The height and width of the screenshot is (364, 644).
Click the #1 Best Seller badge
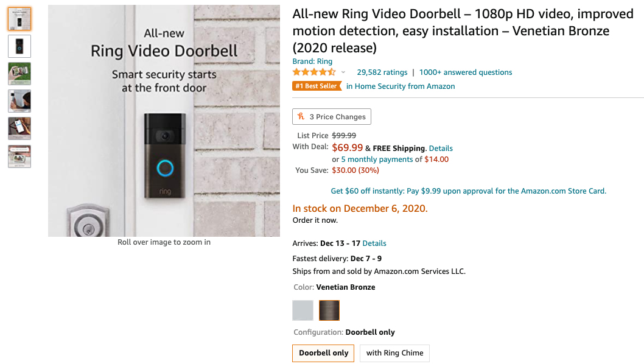317,86
